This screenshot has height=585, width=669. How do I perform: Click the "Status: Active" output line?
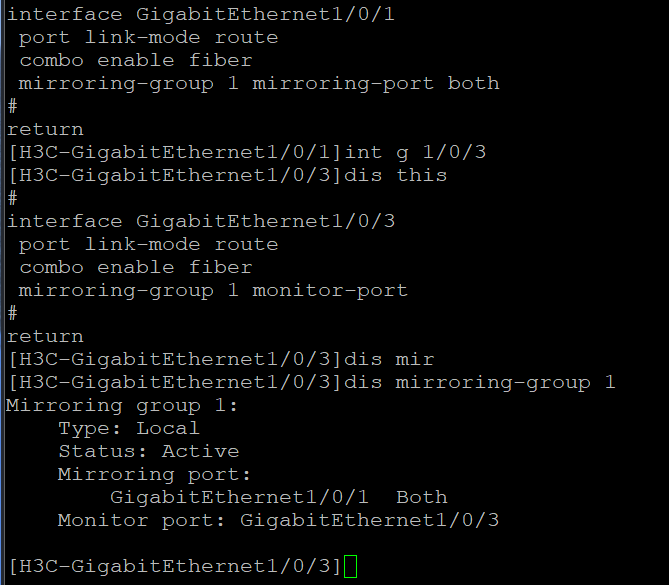tap(148, 451)
